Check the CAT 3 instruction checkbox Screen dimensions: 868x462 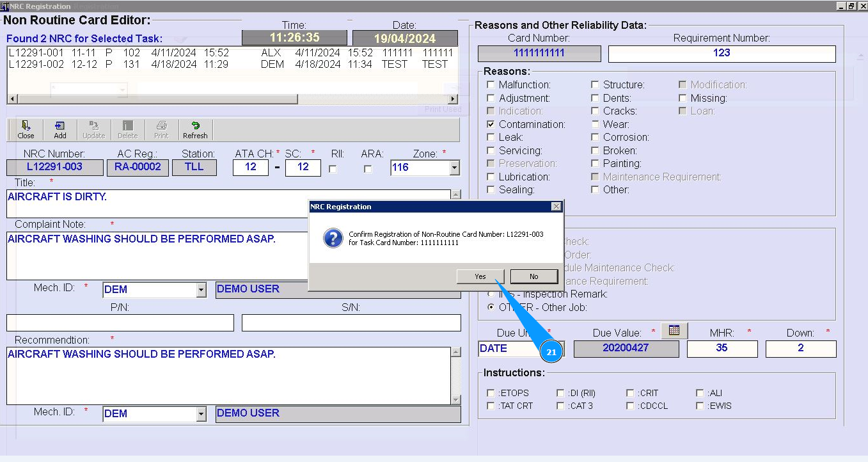(x=561, y=406)
